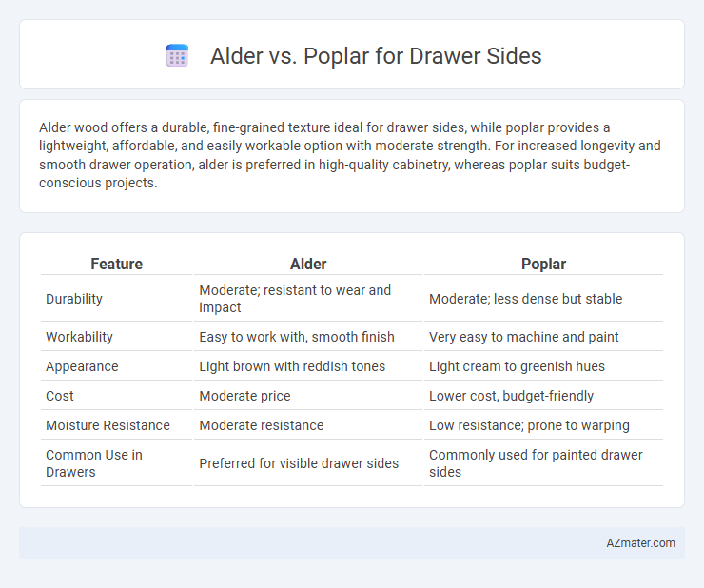Click the summary paragraph about alder wood

350,155
